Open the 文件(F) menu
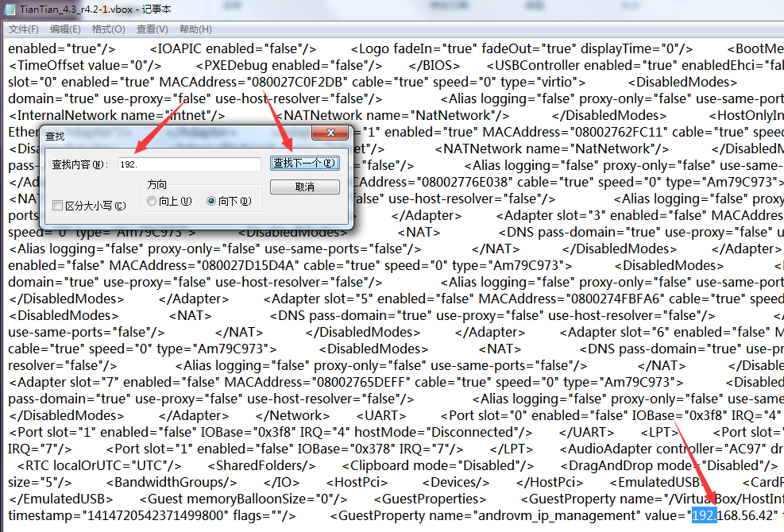This screenshot has height=532, width=784. pyautogui.click(x=24, y=29)
